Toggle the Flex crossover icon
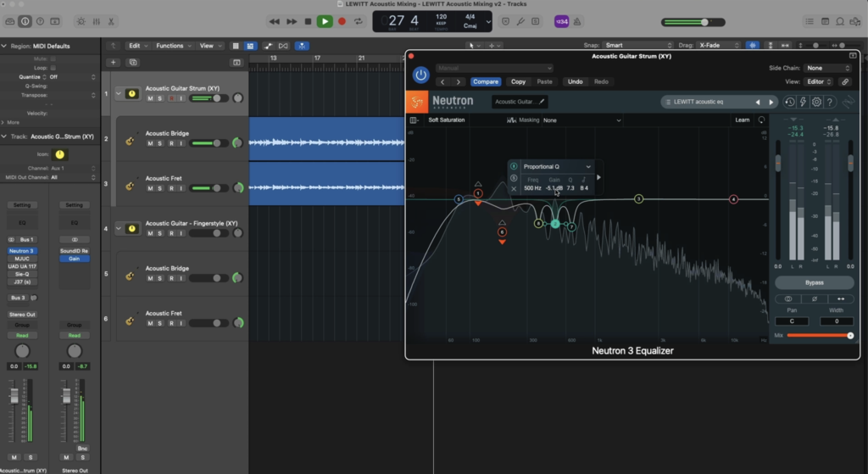The height and width of the screenshot is (474, 868). coord(283,46)
